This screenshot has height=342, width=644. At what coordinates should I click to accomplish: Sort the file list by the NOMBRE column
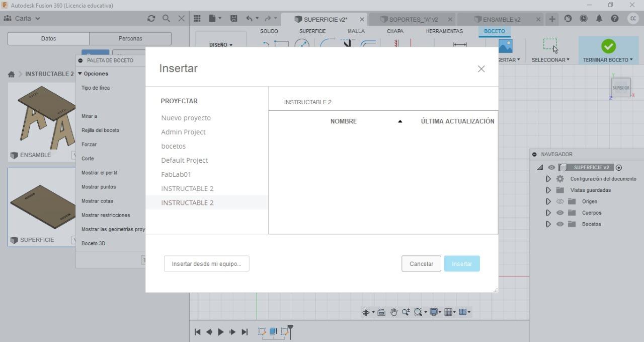coord(344,121)
